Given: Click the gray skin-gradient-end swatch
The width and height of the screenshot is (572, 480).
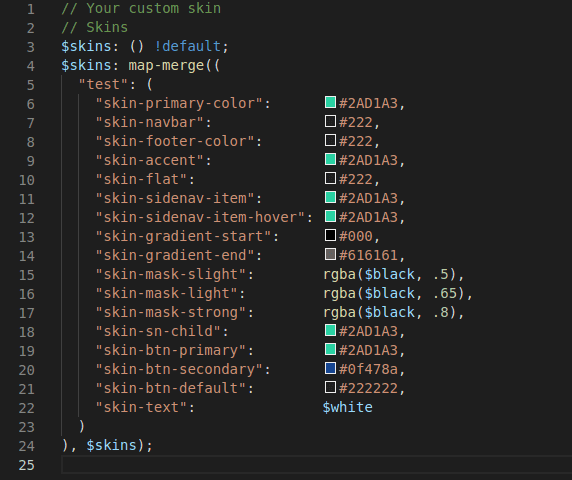Looking at the screenshot, I should [330, 254].
